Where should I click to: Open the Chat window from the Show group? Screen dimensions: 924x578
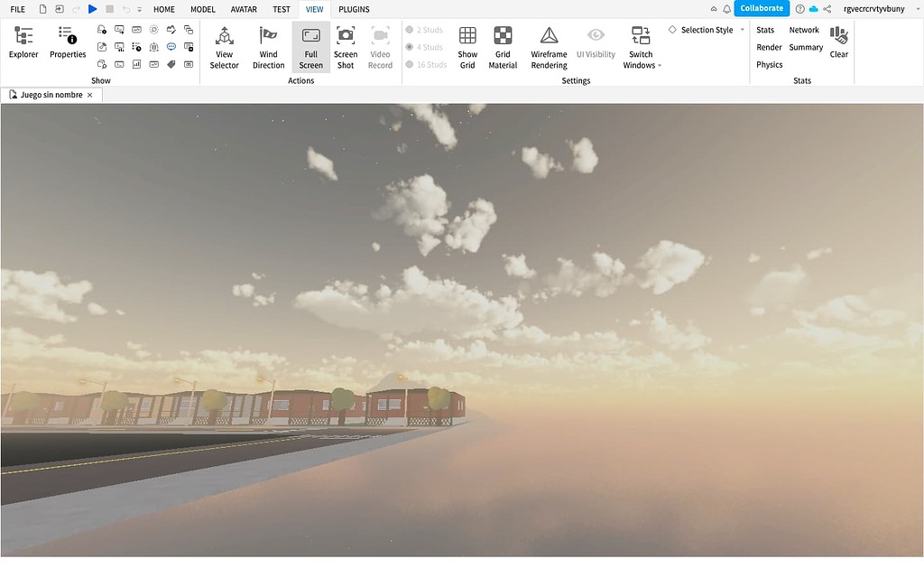click(171, 47)
